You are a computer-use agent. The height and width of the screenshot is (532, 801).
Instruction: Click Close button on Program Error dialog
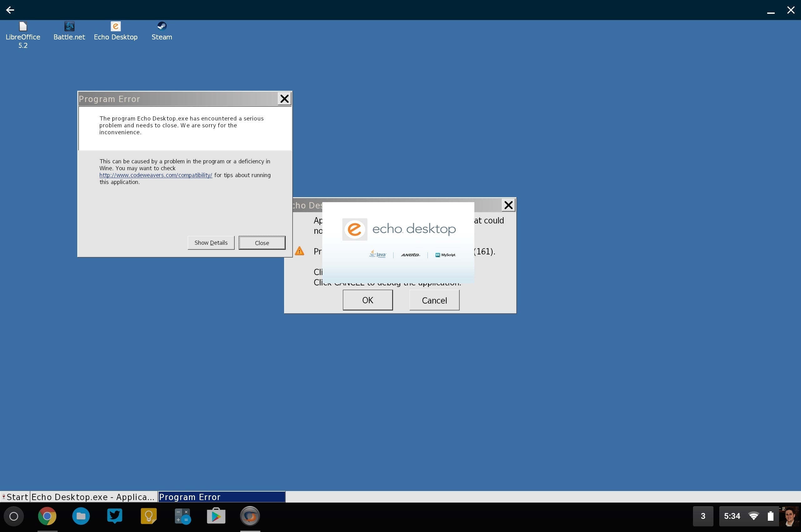[262, 242]
